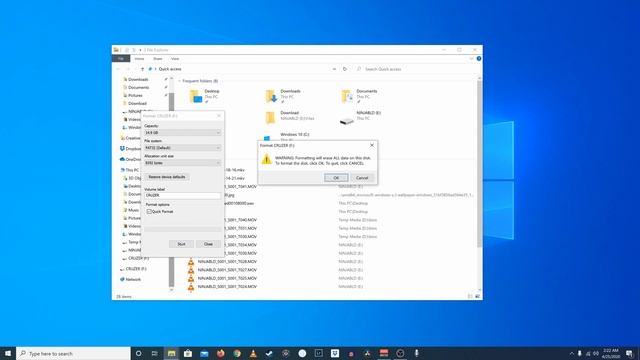
Task: Click Restore device defaults
Action: [x=167, y=177]
